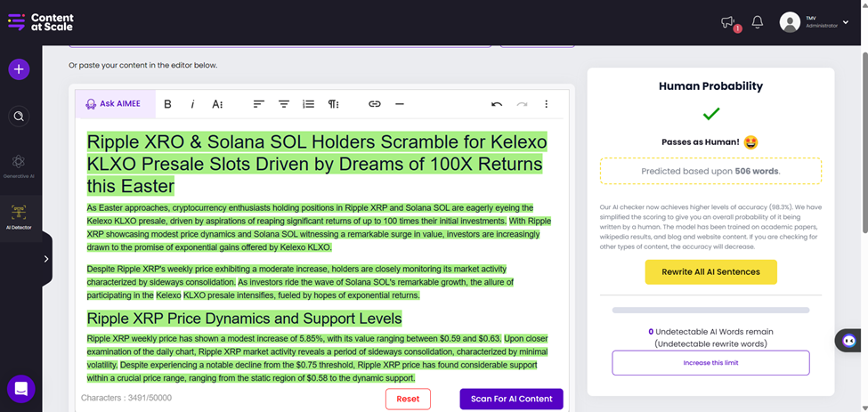868x412 pixels.
Task: Click Scan For AI Content
Action: point(512,399)
